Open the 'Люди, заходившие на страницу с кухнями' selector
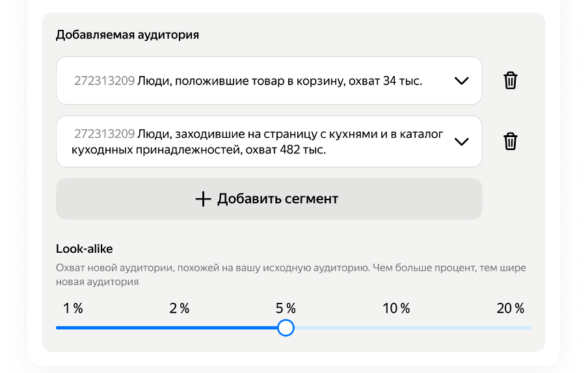 [260, 142]
